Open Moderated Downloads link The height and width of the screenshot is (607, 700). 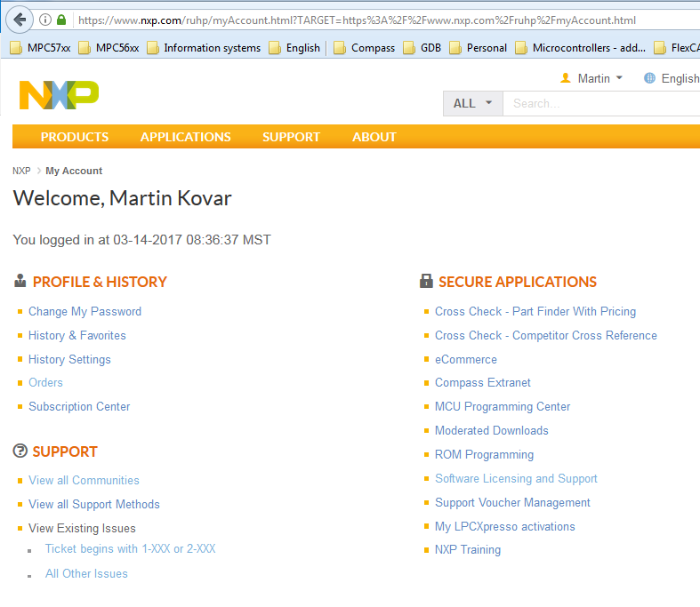point(492,430)
